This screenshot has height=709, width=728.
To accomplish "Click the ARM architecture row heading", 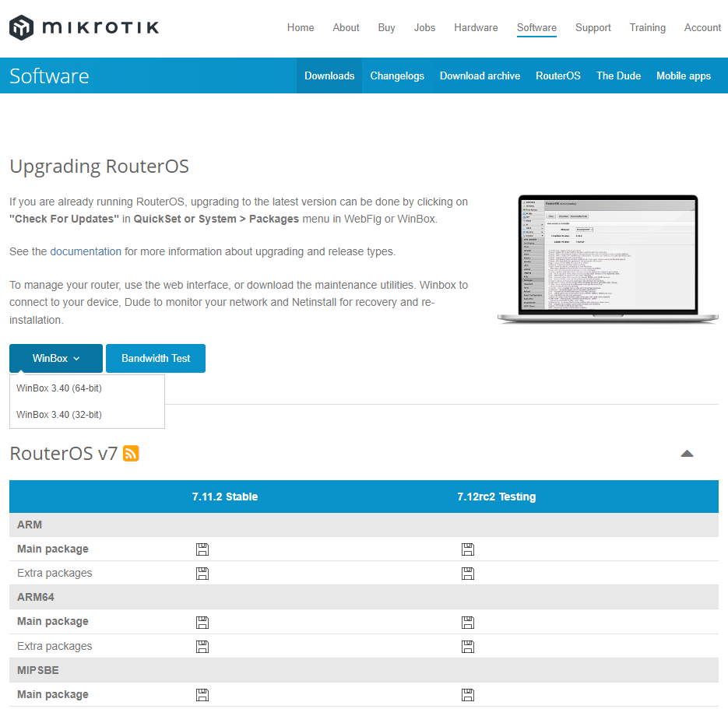I will [30, 525].
